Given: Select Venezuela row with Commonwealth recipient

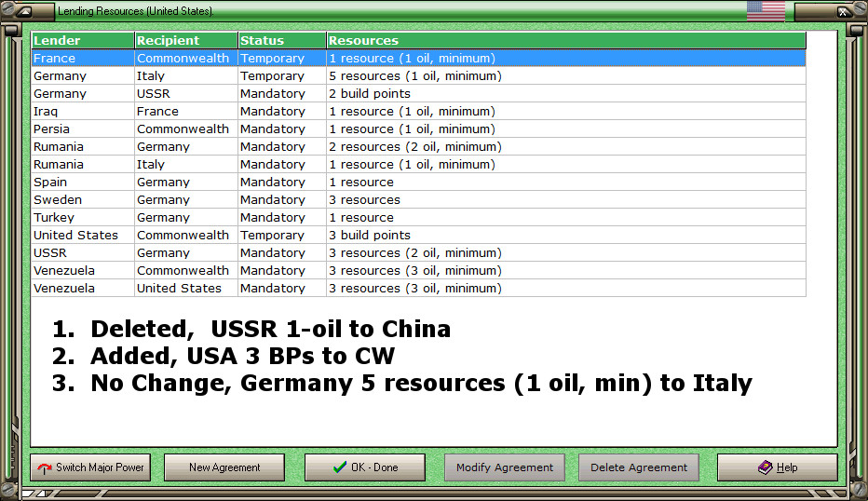Looking at the screenshot, I should click(418, 271).
